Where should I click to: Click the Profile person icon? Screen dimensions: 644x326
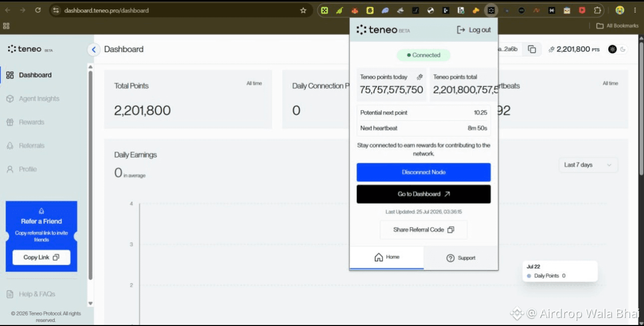tap(10, 169)
